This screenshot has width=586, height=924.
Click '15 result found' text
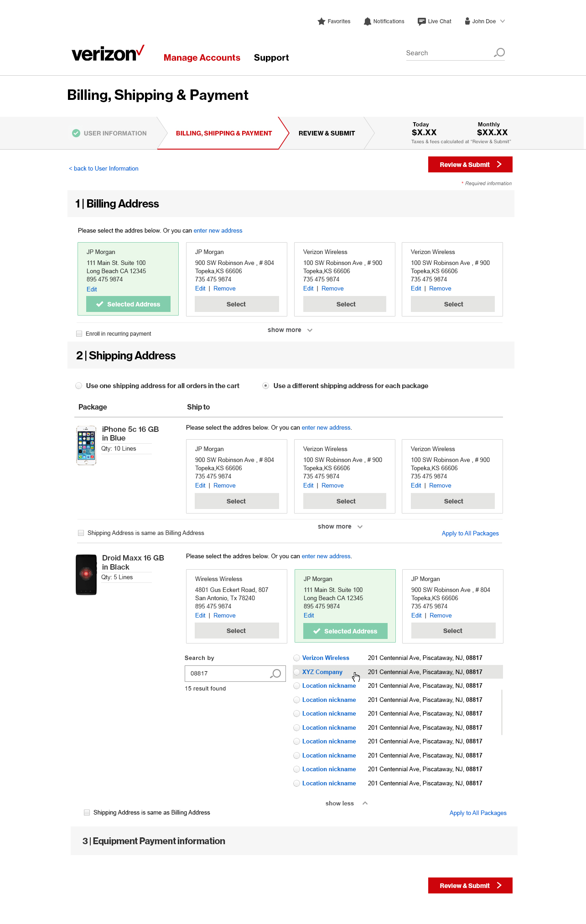click(205, 689)
